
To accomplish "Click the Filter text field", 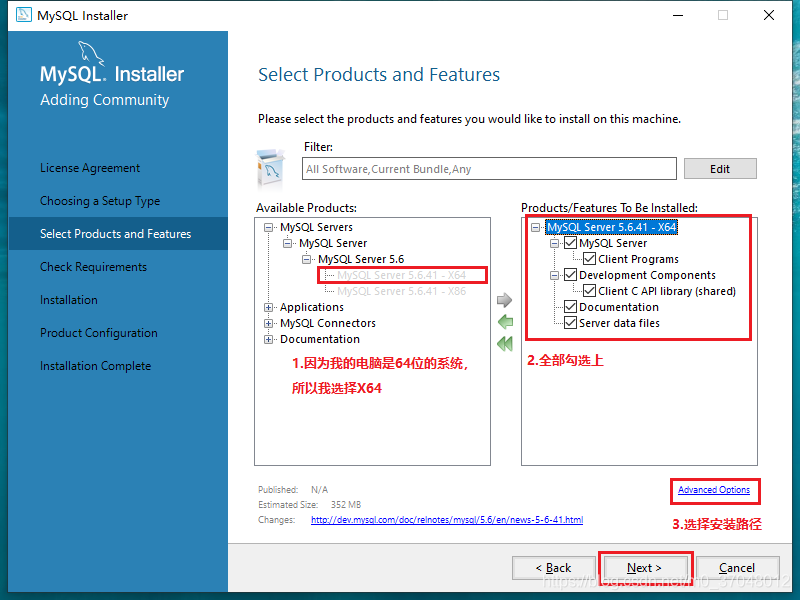I will tap(489, 169).
